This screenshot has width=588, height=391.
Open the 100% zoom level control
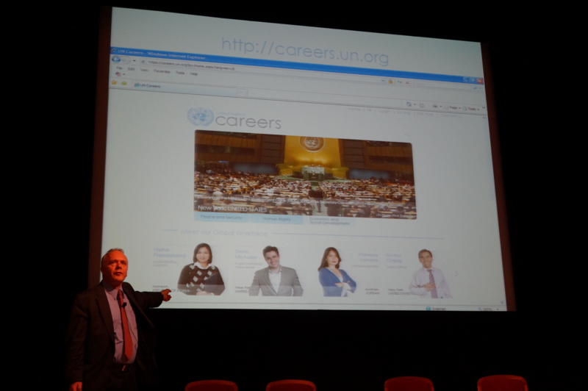488,309
